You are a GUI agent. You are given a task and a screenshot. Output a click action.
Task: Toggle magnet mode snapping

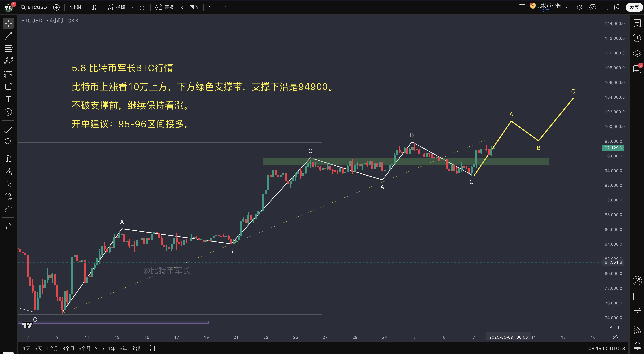click(x=8, y=158)
